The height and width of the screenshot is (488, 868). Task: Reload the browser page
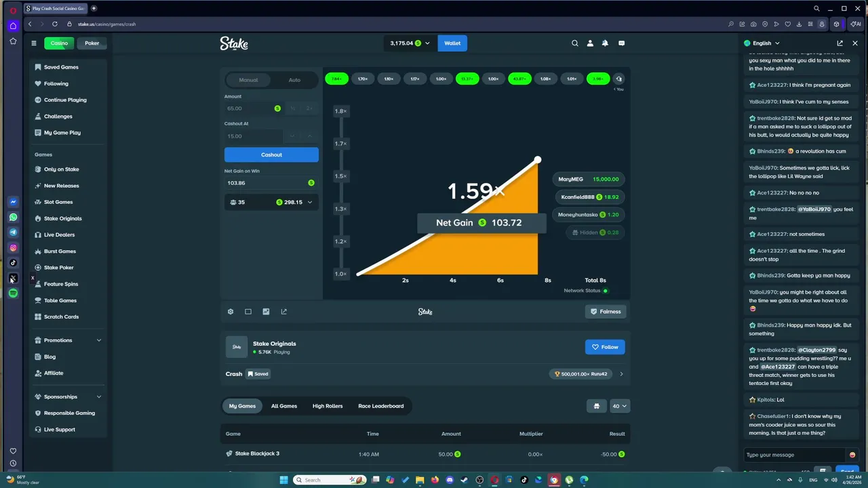tap(55, 24)
